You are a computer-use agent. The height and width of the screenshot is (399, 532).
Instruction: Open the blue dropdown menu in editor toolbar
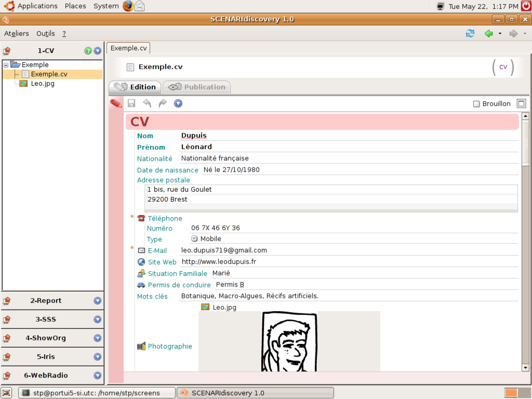[x=178, y=103]
